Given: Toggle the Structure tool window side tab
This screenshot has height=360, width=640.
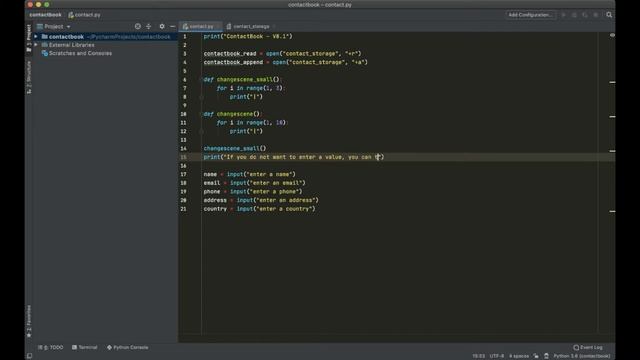Looking at the screenshot, I should pos(29,78).
